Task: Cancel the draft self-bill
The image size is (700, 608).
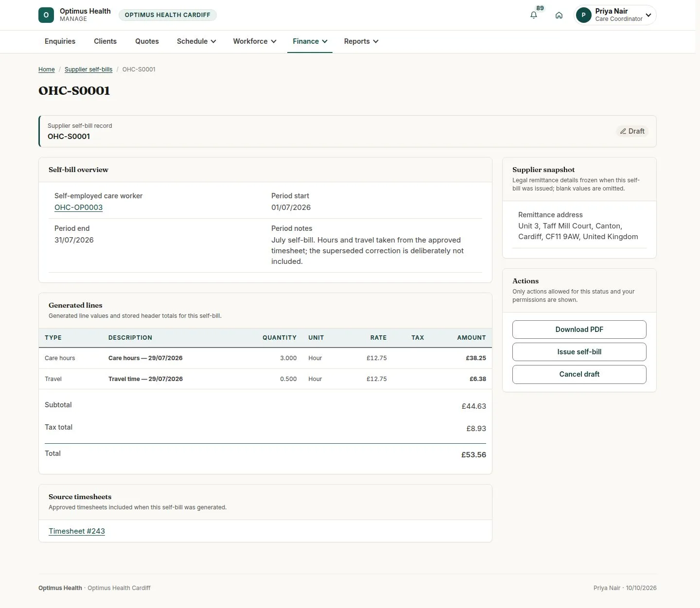Action: pyautogui.click(x=579, y=374)
